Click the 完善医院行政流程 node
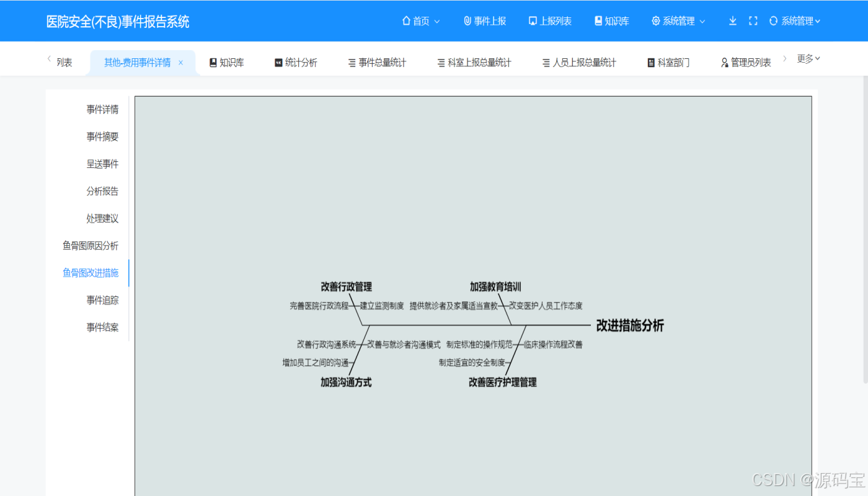This screenshot has width=868, height=496. tap(319, 306)
